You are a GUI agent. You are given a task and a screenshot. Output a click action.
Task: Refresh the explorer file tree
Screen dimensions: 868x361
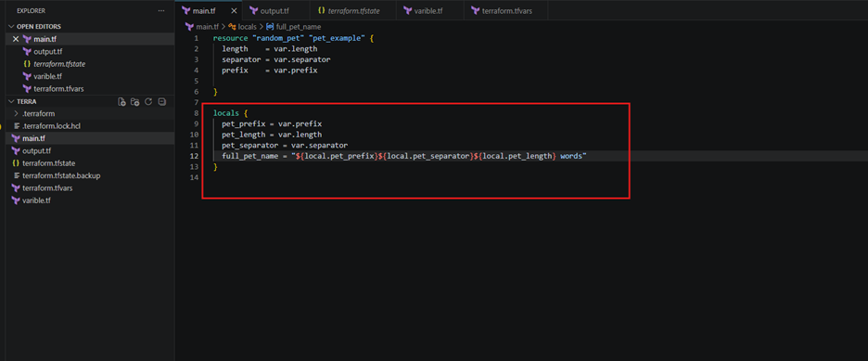pyautogui.click(x=147, y=102)
